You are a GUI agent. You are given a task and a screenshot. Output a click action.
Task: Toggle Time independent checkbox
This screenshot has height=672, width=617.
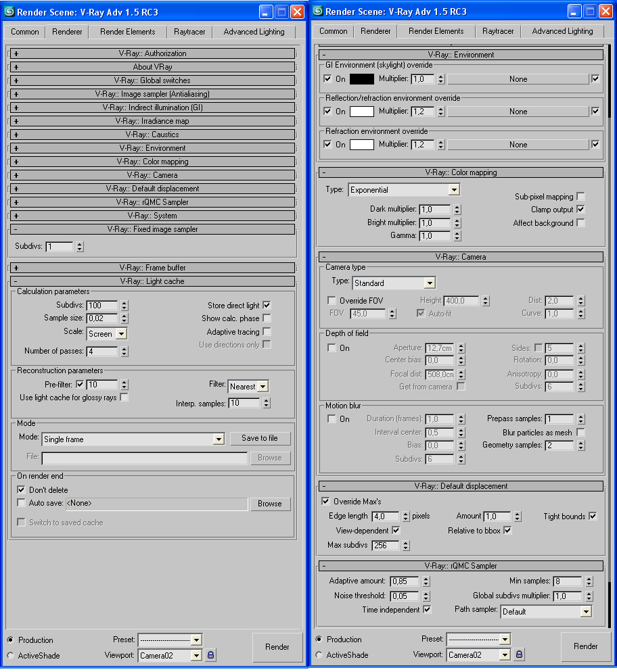click(x=427, y=609)
